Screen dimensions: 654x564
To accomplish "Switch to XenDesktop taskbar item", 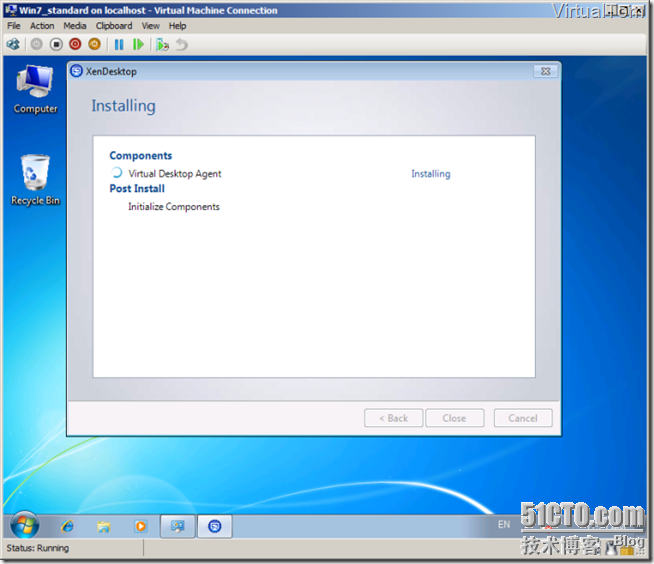I will click(215, 526).
